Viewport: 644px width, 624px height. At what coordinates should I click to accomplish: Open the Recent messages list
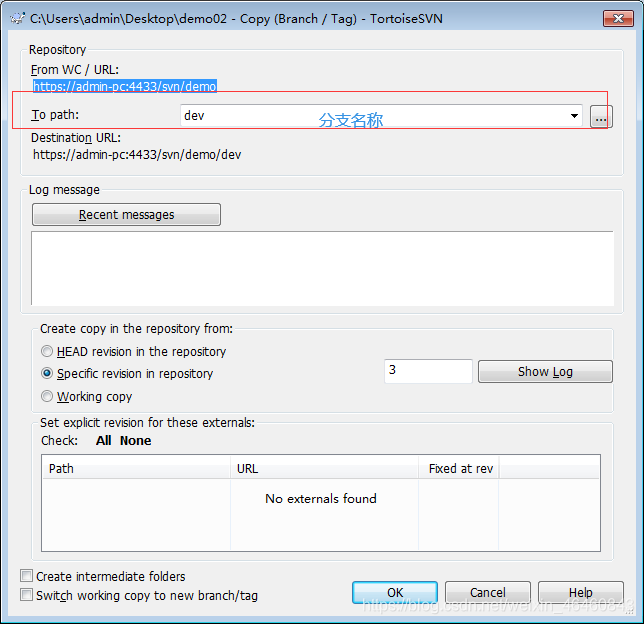(x=126, y=214)
